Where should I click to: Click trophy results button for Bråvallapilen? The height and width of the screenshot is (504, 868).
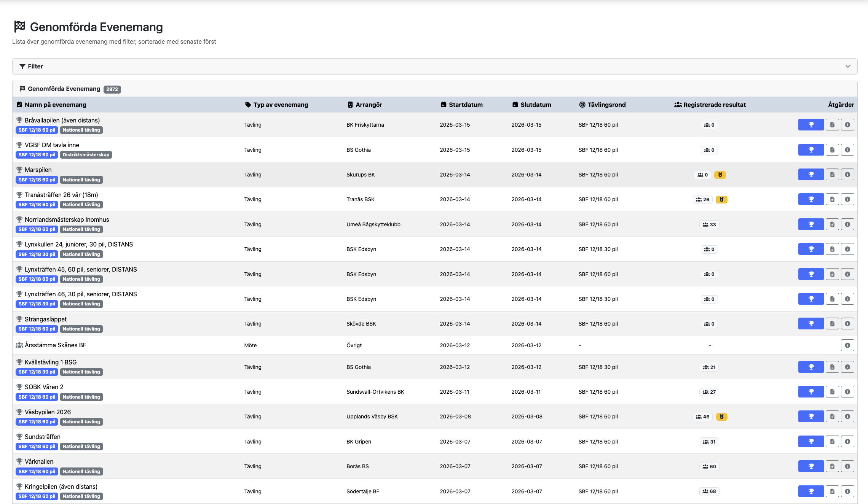[811, 125]
